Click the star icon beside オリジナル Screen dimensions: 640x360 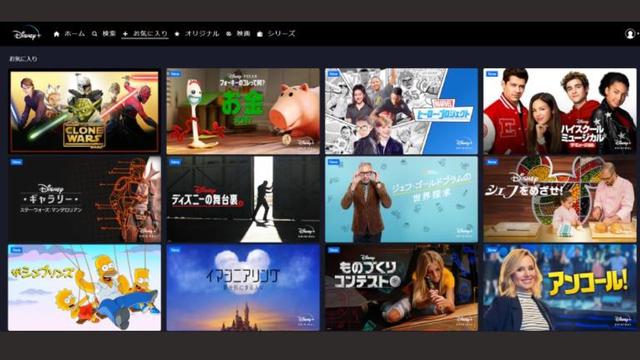coord(177,34)
